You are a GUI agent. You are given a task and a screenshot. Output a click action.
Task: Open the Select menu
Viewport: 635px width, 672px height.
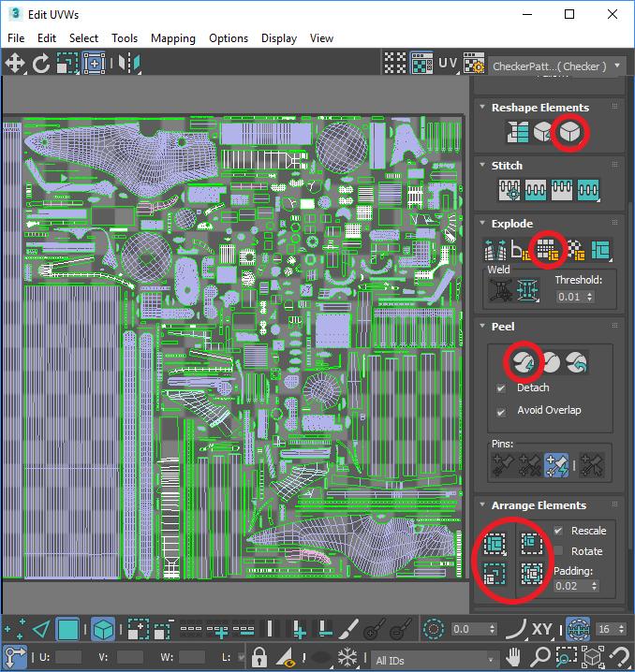click(x=83, y=38)
